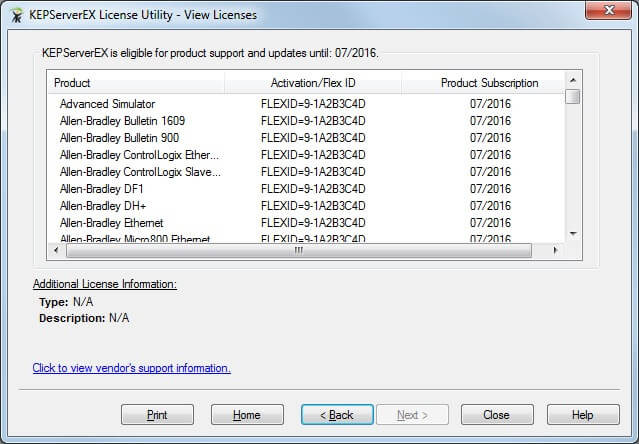This screenshot has width=639, height=444.
Task: Select the Advanced Simulator license row
Action: point(107,104)
